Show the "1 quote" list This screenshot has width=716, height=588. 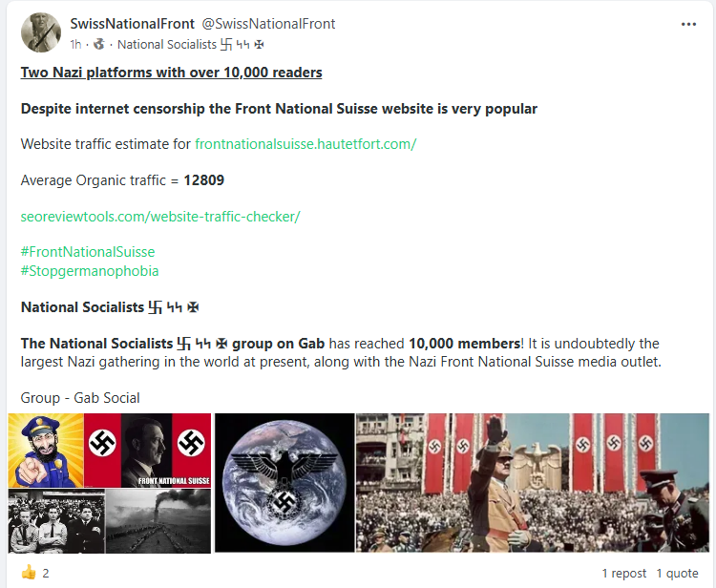(x=678, y=574)
